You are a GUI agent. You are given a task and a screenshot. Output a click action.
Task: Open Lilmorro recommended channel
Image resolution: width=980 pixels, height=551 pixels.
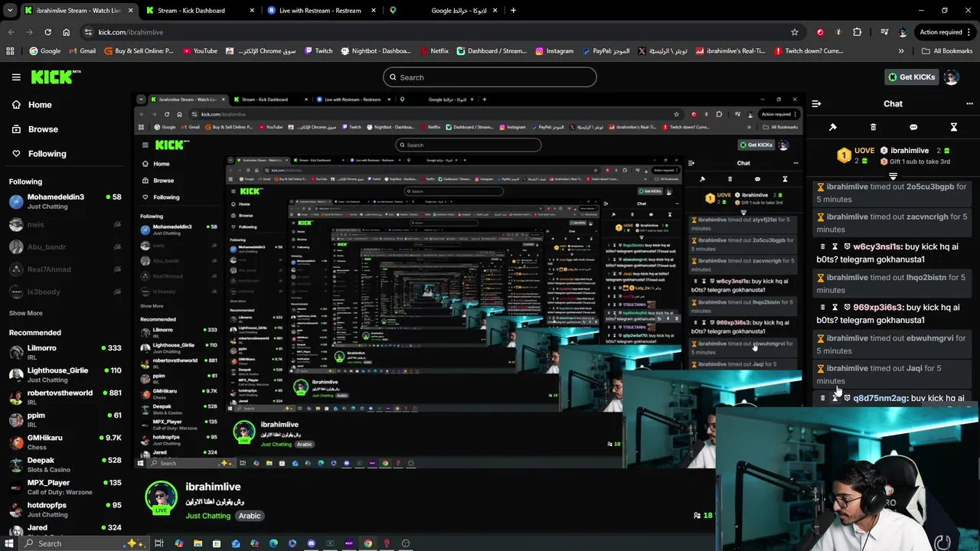coord(64,353)
